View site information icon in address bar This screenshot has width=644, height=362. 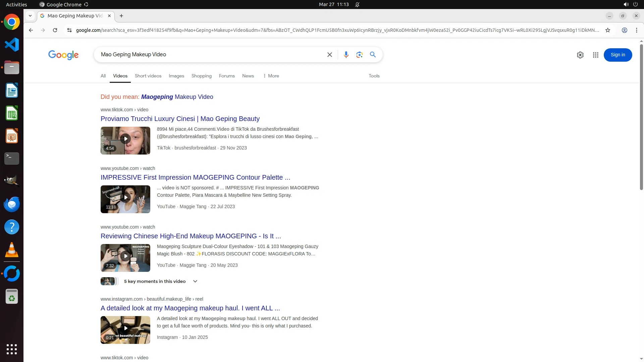pyautogui.click(x=69, y=30)
